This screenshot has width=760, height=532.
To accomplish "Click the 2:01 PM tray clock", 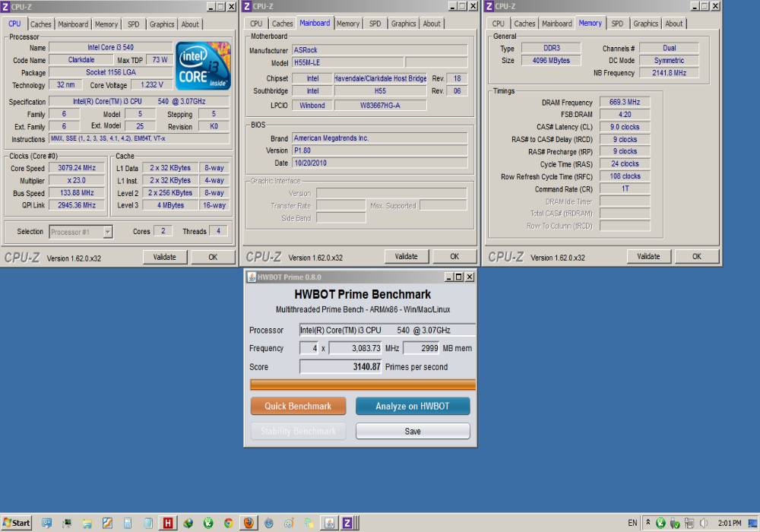I will pos(730,523).
